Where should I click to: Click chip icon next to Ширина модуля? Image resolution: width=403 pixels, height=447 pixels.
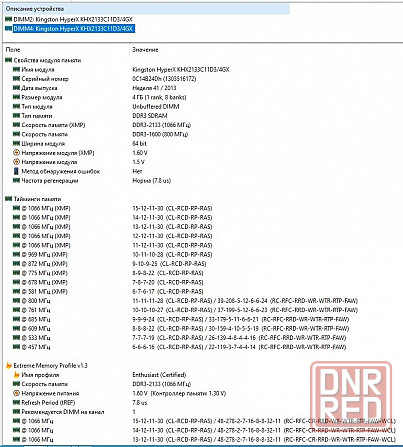pos(16,143)
